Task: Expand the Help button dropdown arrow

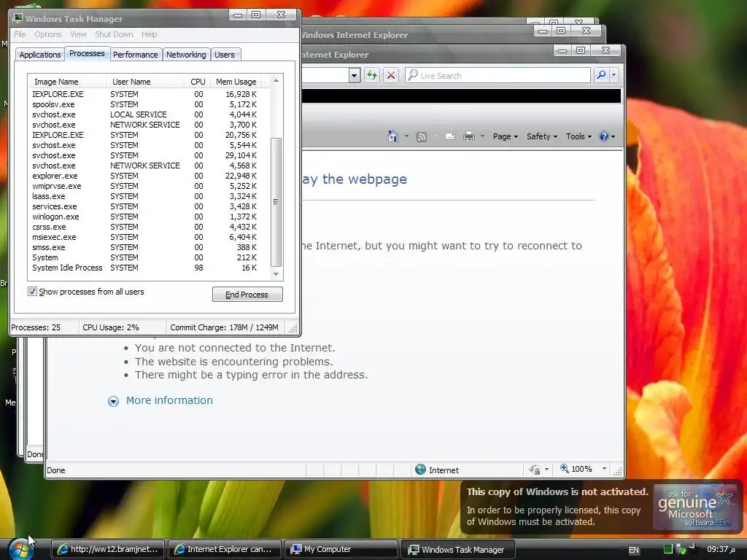Action: [x=613, y=136]
